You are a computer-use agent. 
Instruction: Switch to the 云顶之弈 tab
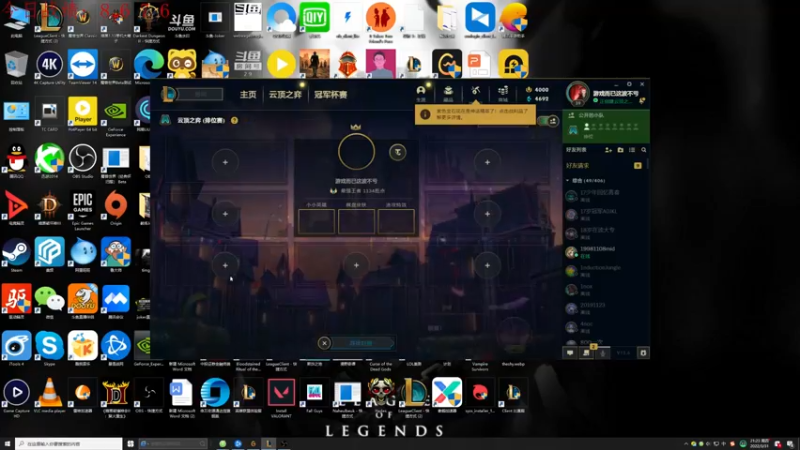tap(285, 94)
